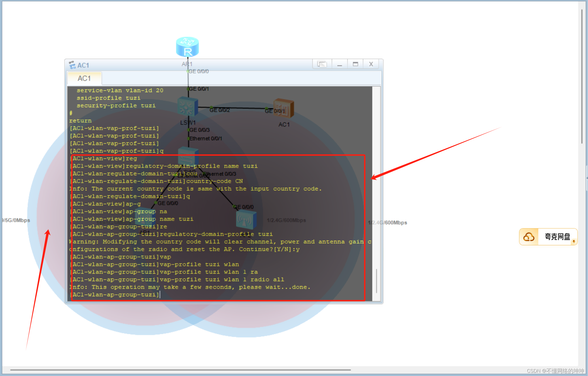This screenshot has width=588, height=376.
Task: Click line '[AC1-wlan-ap-group-tuzi]re'
Action: point(118,227)
